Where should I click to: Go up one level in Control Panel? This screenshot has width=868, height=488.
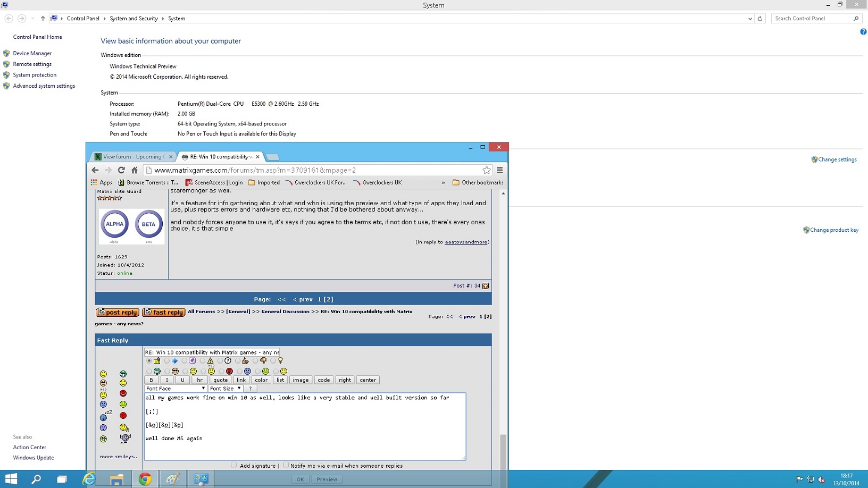(43, 19)
